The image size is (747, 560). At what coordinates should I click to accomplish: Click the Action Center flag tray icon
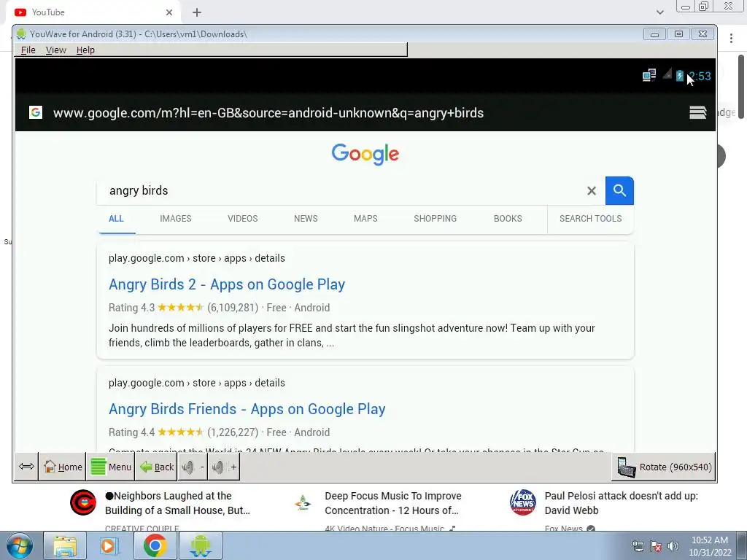(x=656, y=546)
